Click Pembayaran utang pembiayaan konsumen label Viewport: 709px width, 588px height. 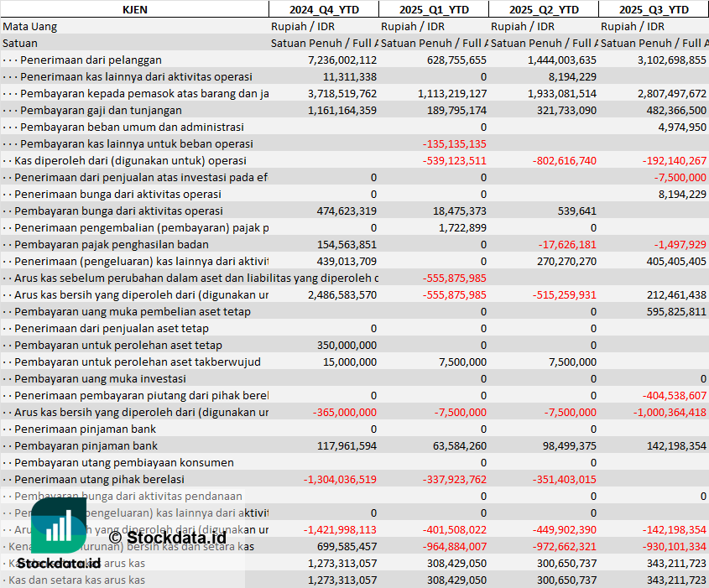[x=124, y=462]
